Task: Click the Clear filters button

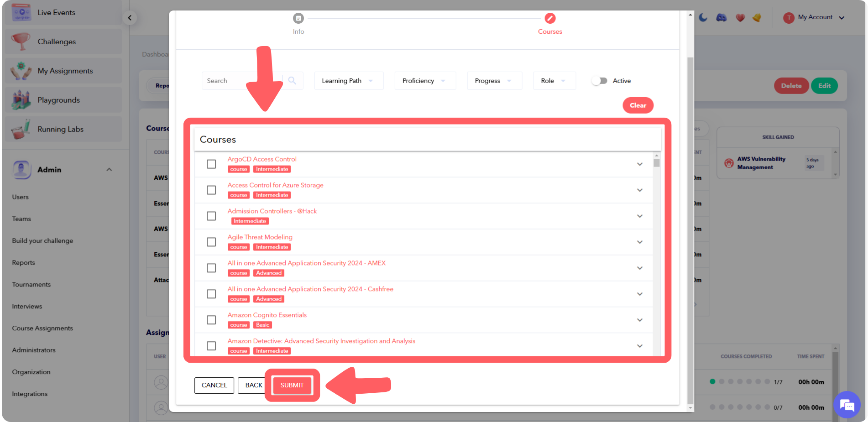Action: (x=638, y=105)
